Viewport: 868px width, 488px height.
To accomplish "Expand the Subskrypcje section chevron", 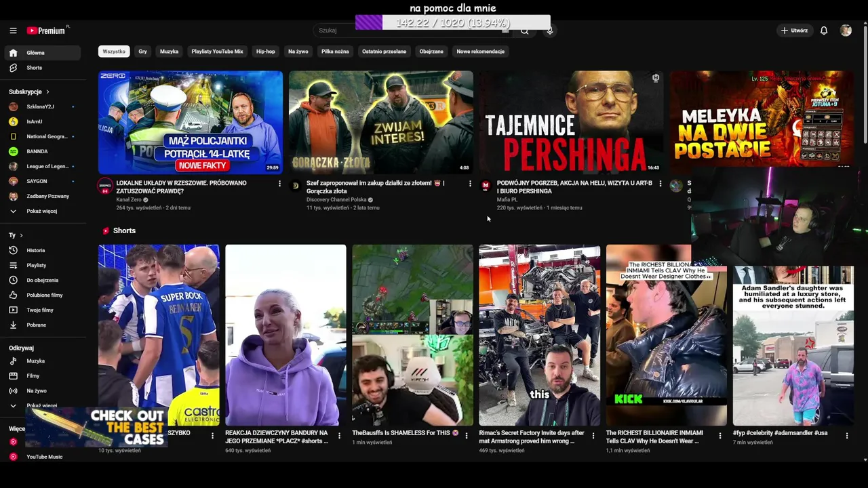I will pyautogui.click(x=47, y=91).
